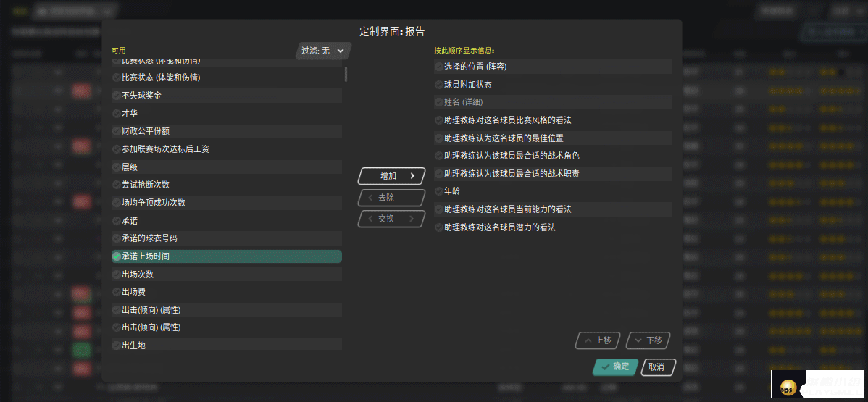Click check icon beside 出生地
868x402 pixels.
coord(116,346)
